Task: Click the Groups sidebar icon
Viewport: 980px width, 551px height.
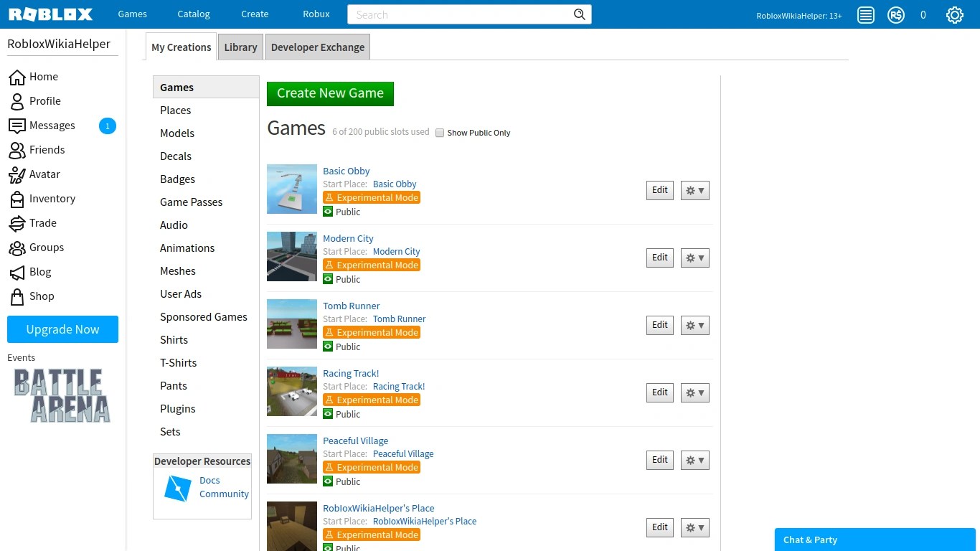Action: point(17,248)
